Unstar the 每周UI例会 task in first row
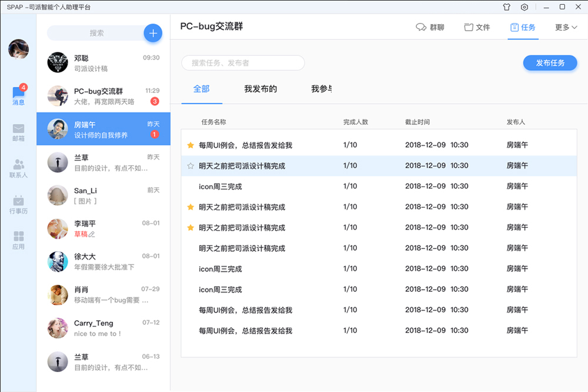 pos(191,145)
